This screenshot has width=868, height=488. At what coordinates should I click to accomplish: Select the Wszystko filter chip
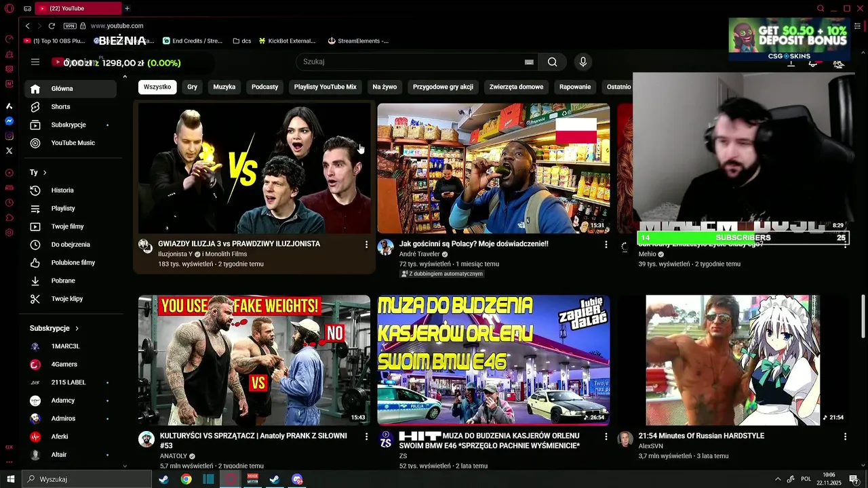[157, 87]
